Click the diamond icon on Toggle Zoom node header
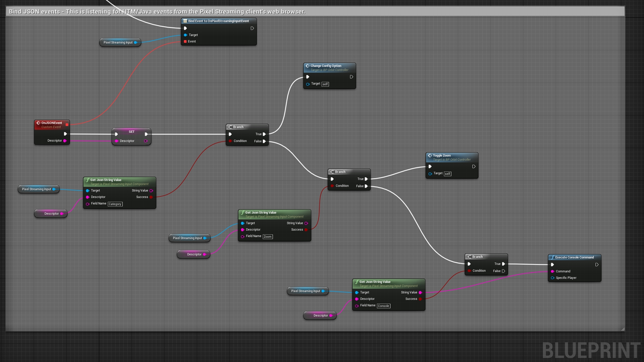Image resolution: width=644 pixels, height=362 pixels. click(x=430, y=156)
